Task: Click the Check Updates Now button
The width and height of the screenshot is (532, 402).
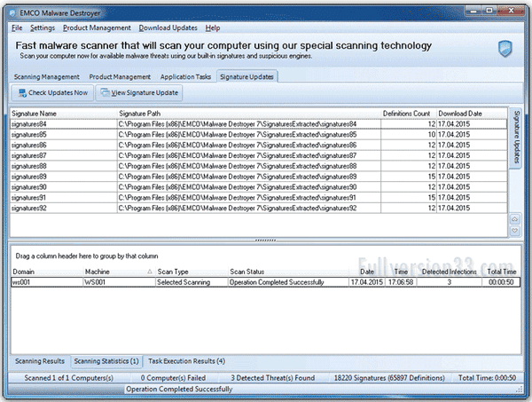Action: [x=52, y=92]
